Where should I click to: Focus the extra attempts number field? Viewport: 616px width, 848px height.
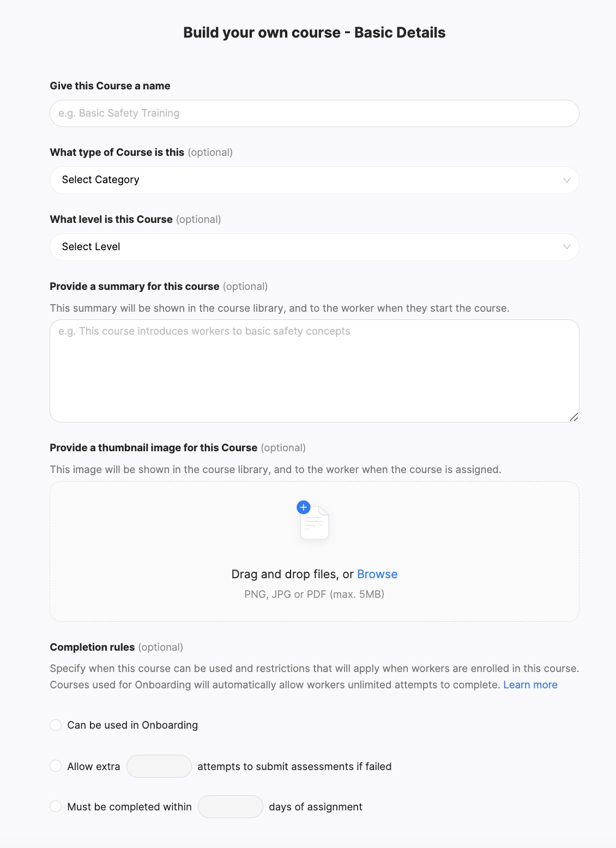coord(159,766)
